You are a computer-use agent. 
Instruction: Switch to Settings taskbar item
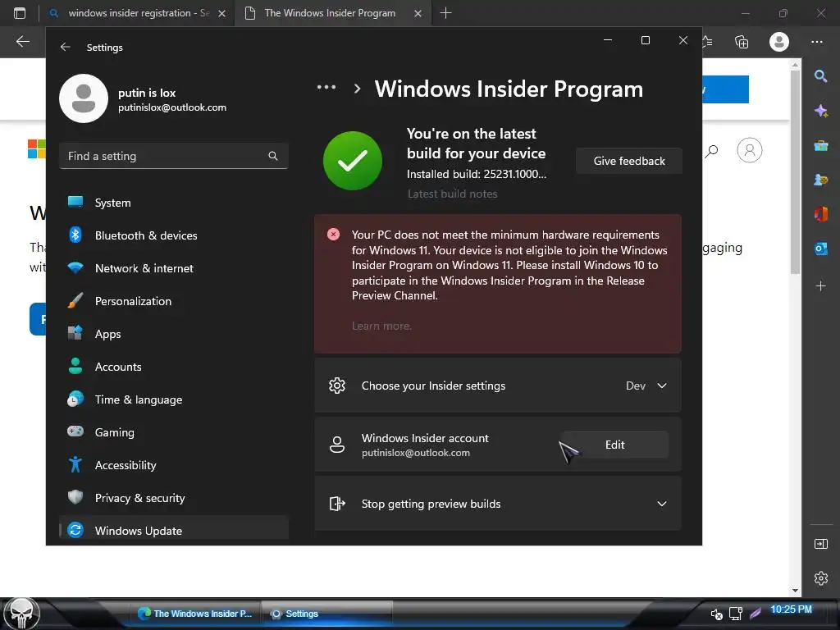tap(326, 614)
